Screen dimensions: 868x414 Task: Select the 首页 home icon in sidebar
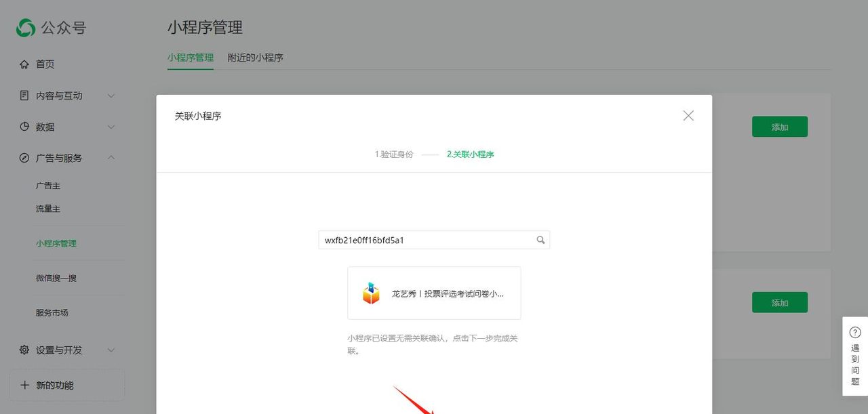(22, 64)
